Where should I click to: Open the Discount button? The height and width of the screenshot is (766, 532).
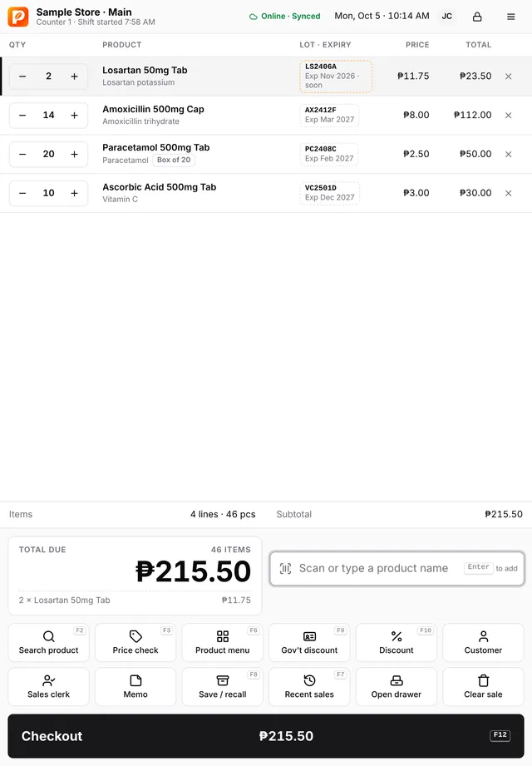(x=397, y=642)
